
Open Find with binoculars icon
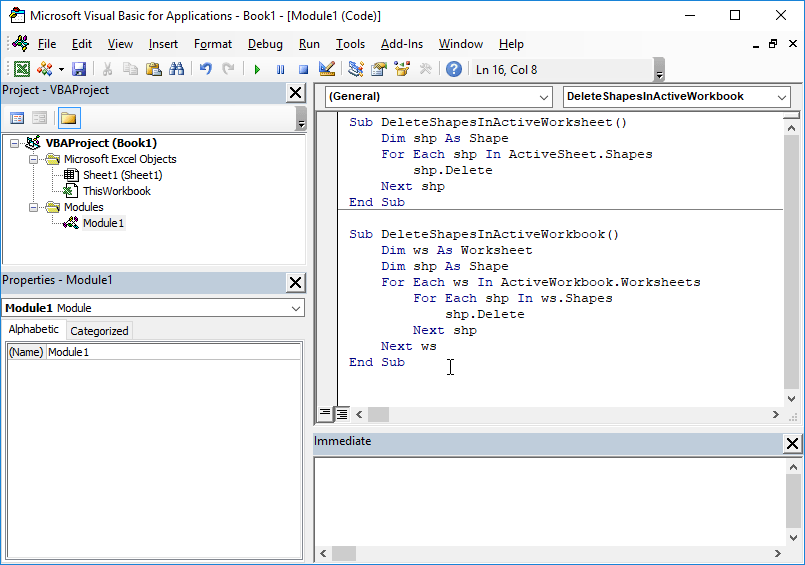pyautogui.click(x=177, y=69)
